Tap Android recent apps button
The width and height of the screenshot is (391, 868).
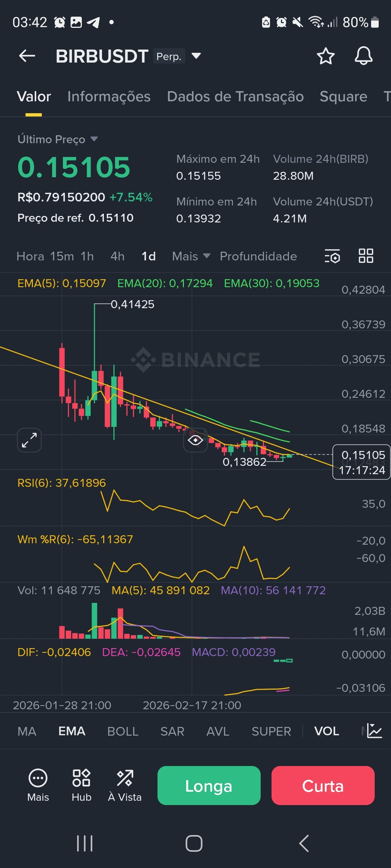tap(85, 843)
